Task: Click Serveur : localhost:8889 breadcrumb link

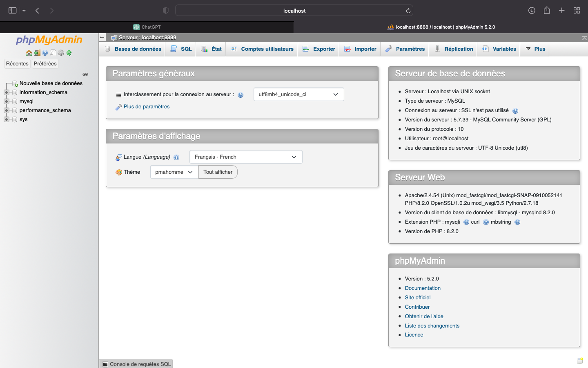Action: pyautogui.click(x=147, y=38)
